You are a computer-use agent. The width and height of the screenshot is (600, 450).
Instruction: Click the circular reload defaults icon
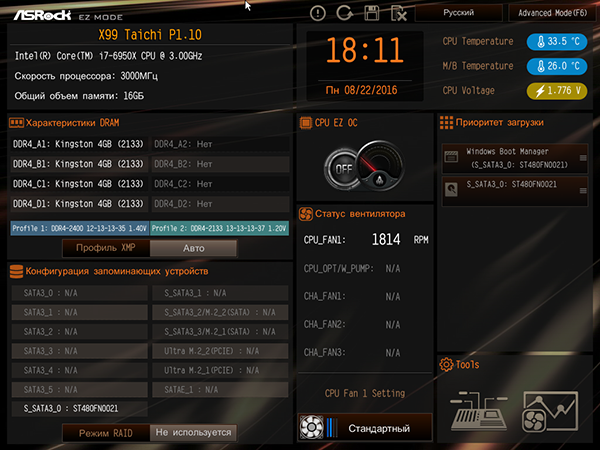345,13
